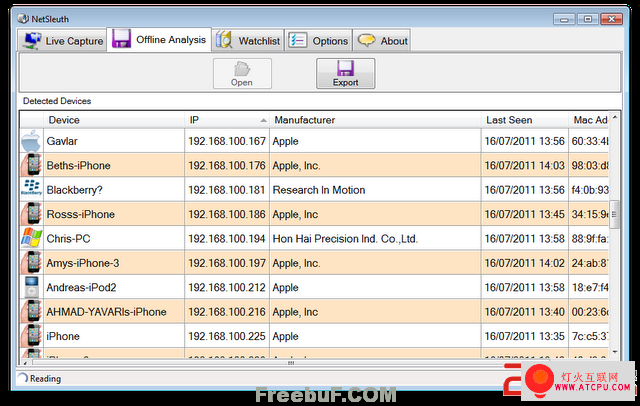Click the iPod icon beside Andreas-iPod2
Screen dimensions: 640x406
31,287
